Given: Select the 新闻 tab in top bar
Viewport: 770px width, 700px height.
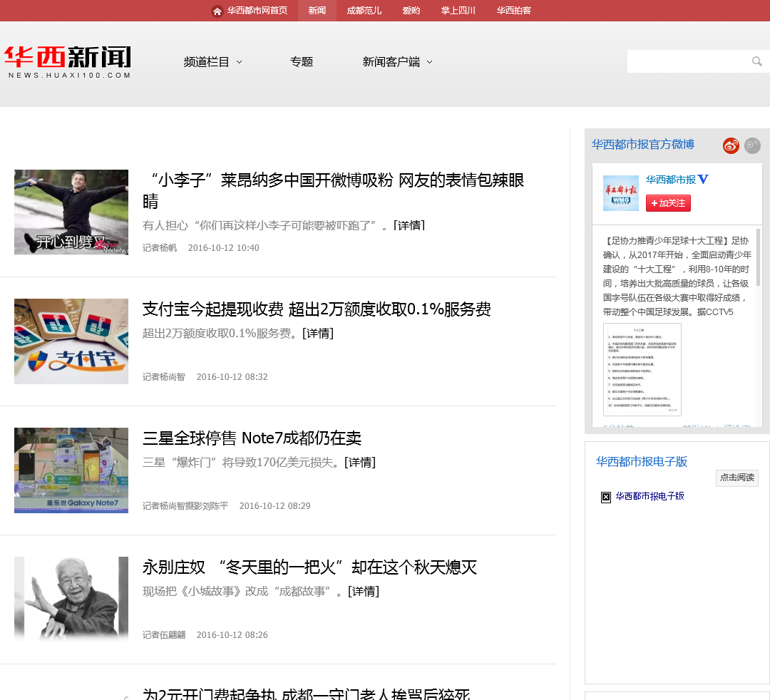Looking at the screenshot, I should tap(317, 11).
